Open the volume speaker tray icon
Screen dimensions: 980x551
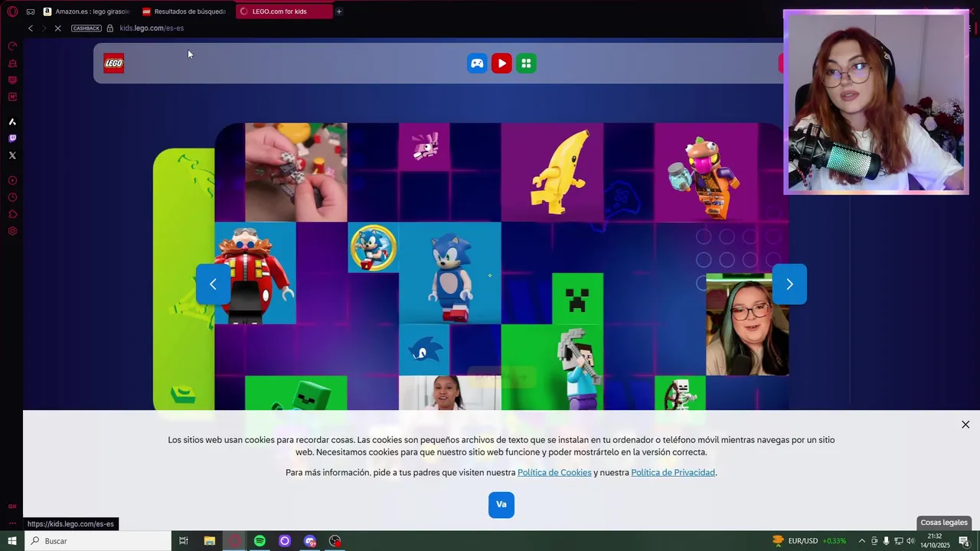click(x=910, y=541)
